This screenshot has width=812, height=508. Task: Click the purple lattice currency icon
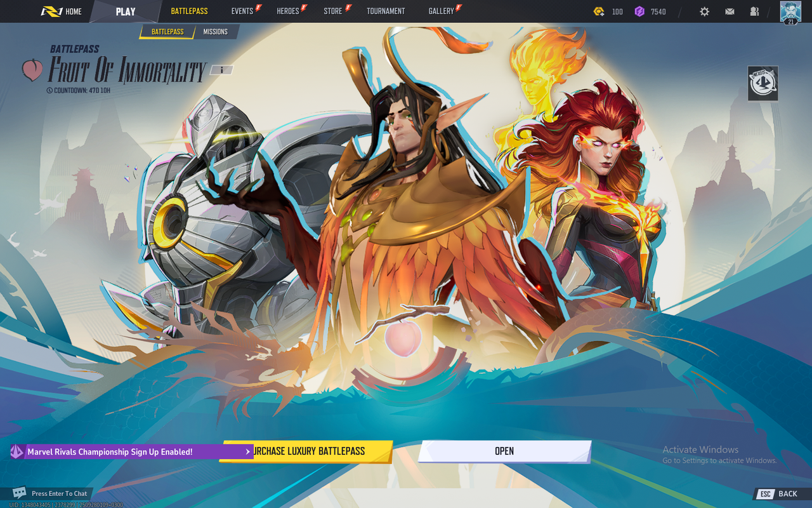(639, 11)
